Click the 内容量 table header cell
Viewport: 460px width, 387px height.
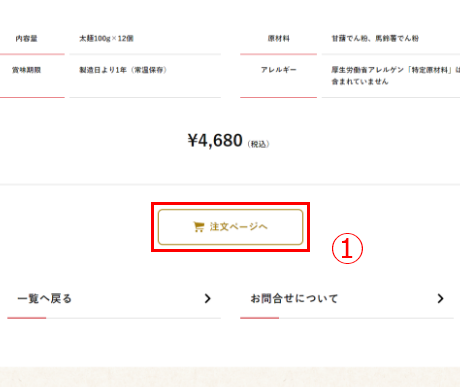point(27,39)
